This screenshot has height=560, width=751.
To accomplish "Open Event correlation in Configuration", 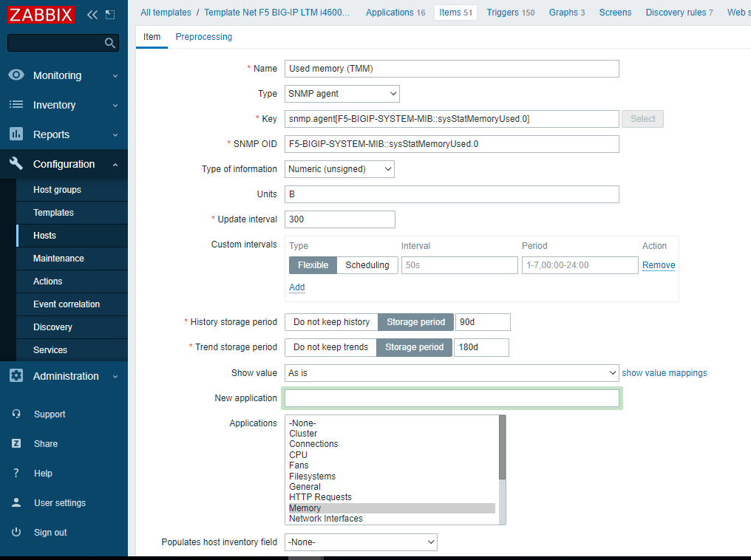I will coord(72,304).
